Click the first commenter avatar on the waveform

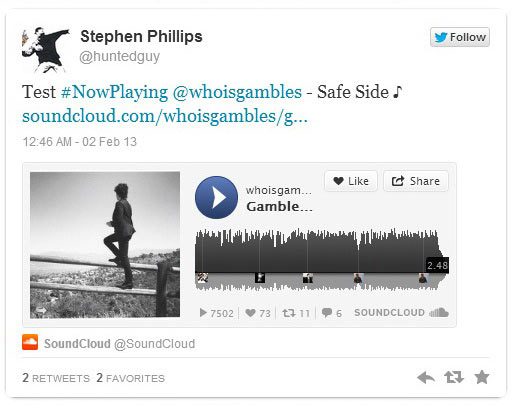(x=203, y=278)
